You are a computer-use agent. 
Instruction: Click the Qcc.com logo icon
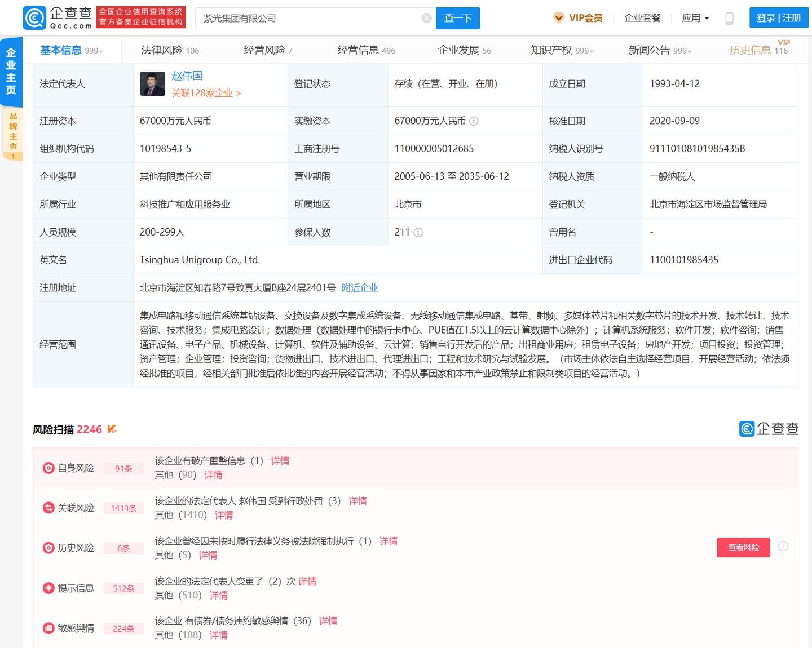34,18
